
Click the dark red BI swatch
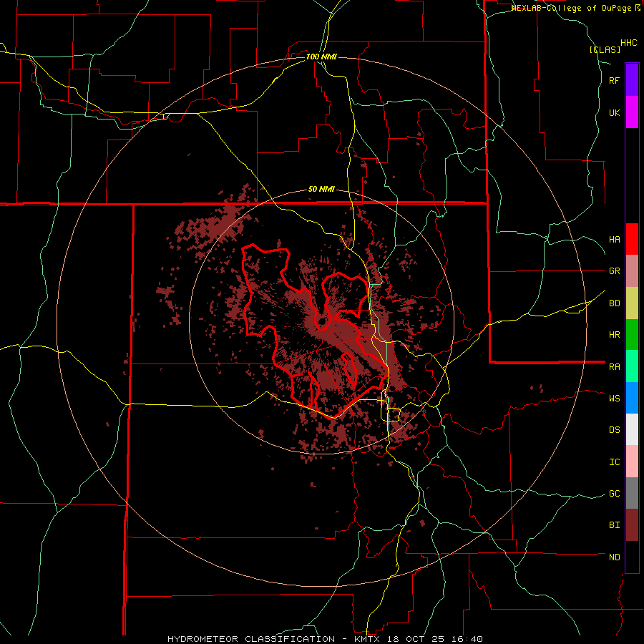click(632, 525)
